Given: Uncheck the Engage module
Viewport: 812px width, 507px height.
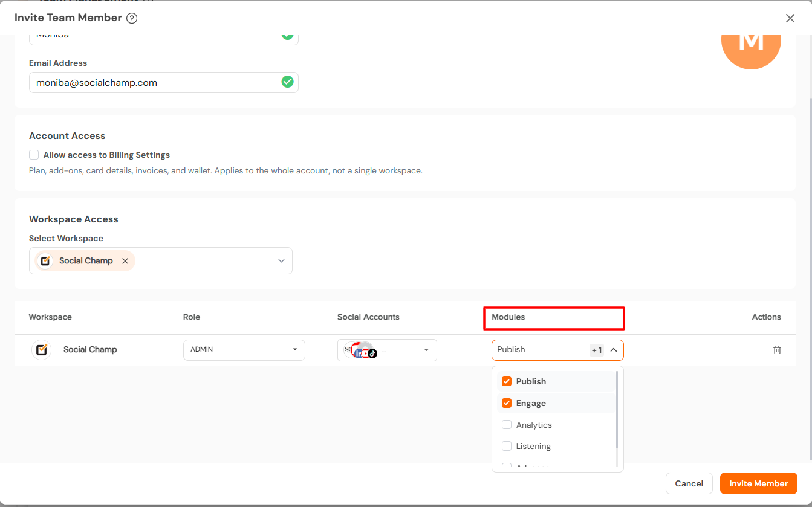Looking at the screenshot, I should 507,403.
